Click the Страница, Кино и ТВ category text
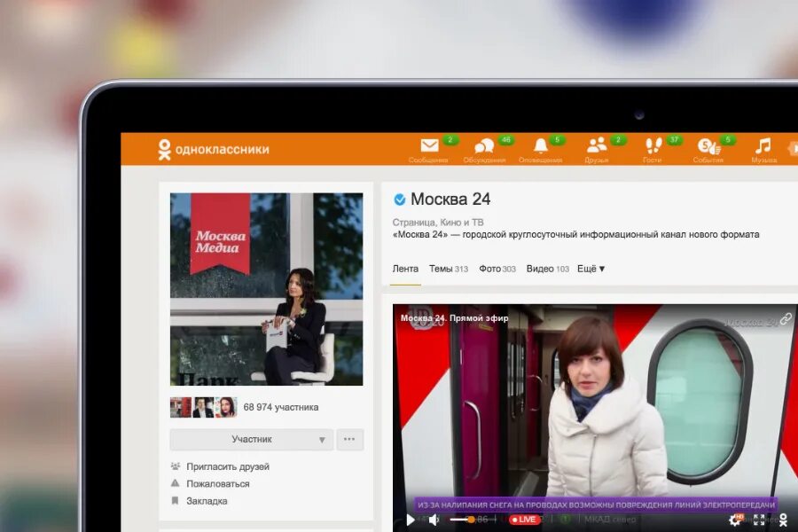The image size is (798, 532). [x=438, y=222]
